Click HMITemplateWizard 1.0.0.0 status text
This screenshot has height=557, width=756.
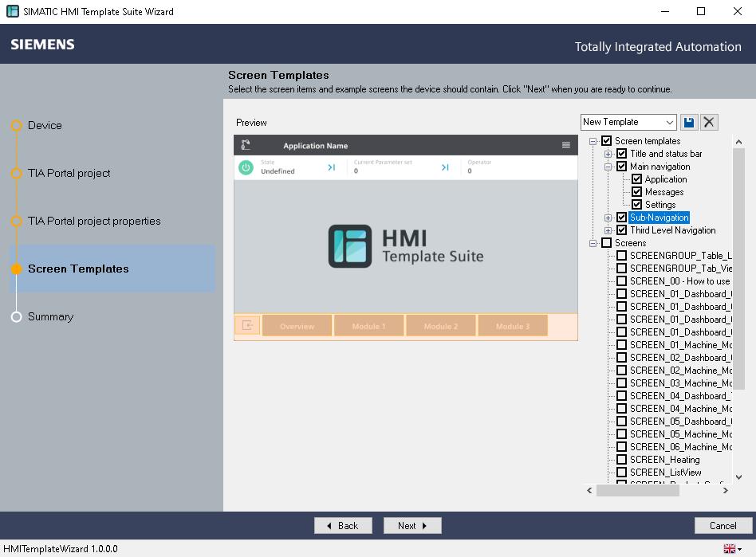61,549
